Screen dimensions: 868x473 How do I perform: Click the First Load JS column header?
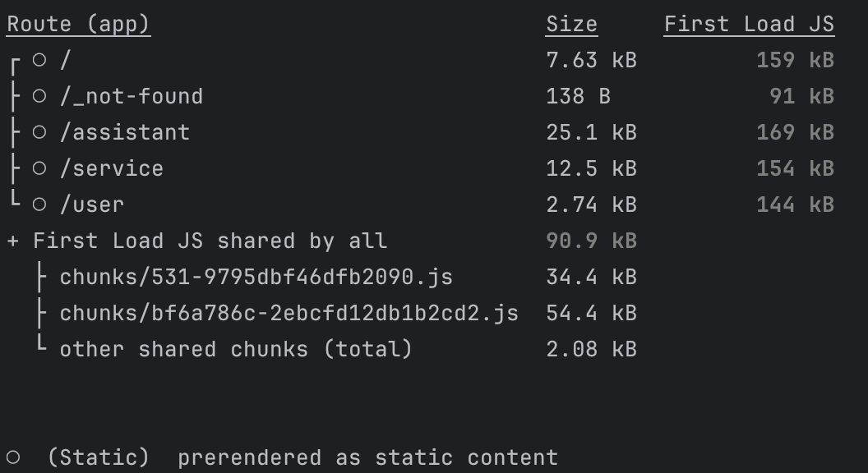click(x=749, y=25)
